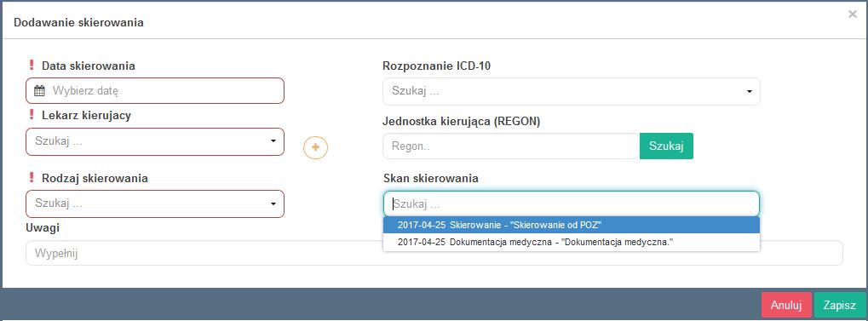Screen dimensions: 868x321
Task: Click the Rodzaj skierowania label
Action: (x=95, y=178)
